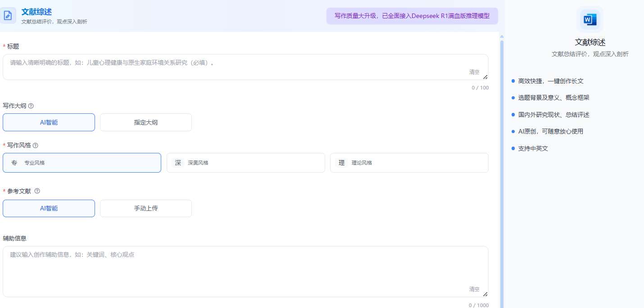Switch to 指定大纲 tab under 写作大纲
644x308 pixels.
[x=146, y=122]
